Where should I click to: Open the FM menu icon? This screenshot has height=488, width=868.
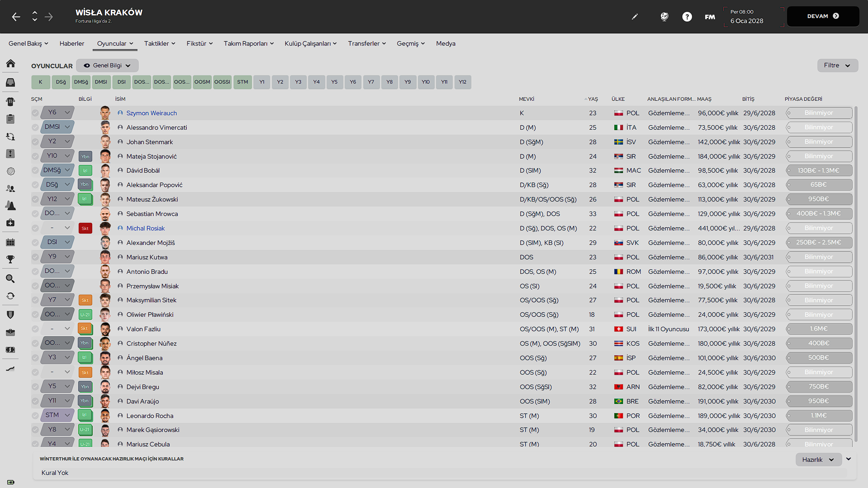click(710, 17)
